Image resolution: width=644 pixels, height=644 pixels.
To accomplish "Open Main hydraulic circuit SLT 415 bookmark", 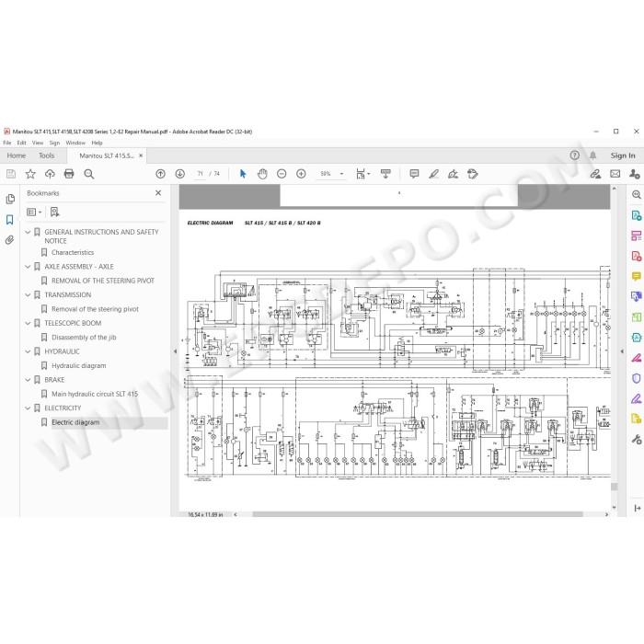I will [x=95, y=395].
